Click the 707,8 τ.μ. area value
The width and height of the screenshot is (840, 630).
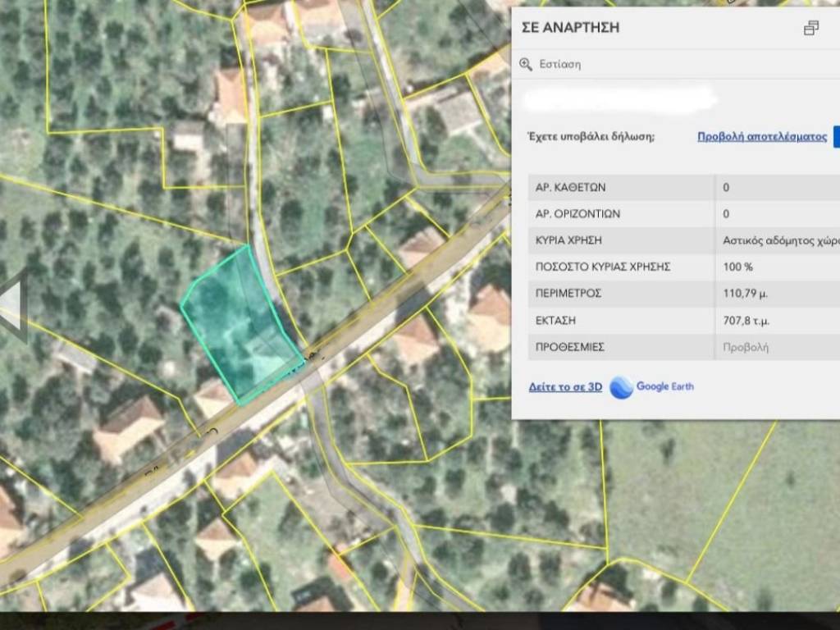tap(745, 320)
